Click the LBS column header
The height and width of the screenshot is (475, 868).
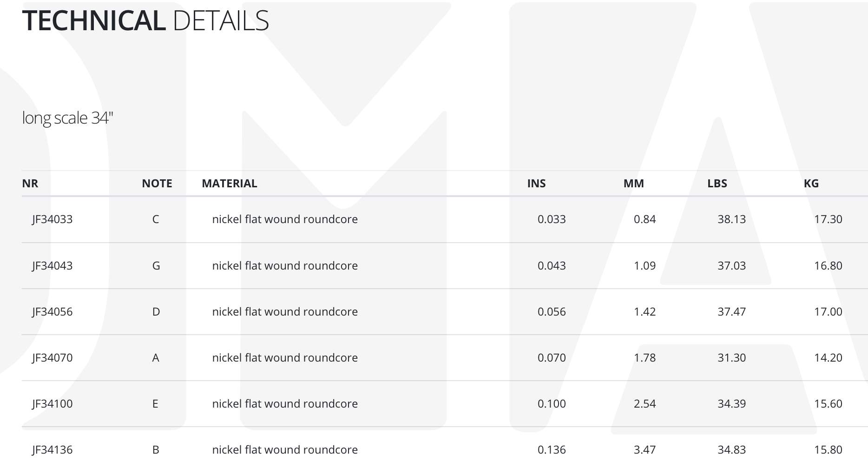pyautogui.click(x=717, y=183)
